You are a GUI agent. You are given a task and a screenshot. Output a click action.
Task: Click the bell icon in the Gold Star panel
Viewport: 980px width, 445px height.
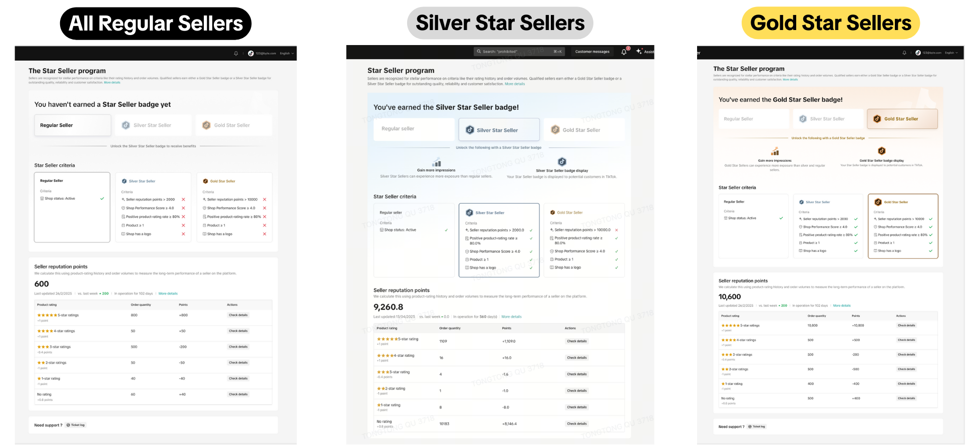coord(904,53)
